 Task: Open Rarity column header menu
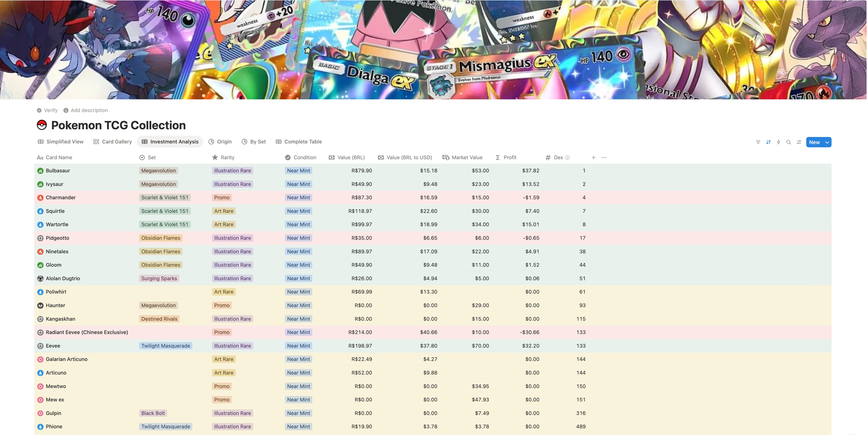pos(223,157)
